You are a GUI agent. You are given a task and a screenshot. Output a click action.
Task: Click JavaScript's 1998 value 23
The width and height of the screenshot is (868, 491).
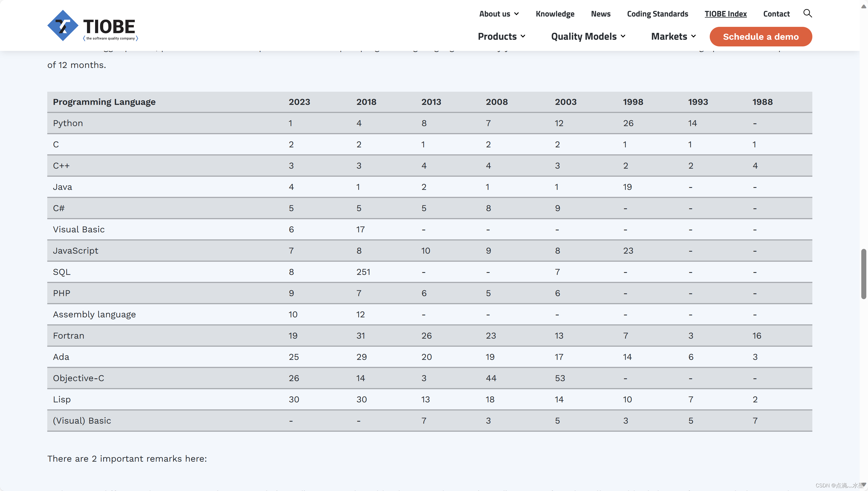(628, 251)
